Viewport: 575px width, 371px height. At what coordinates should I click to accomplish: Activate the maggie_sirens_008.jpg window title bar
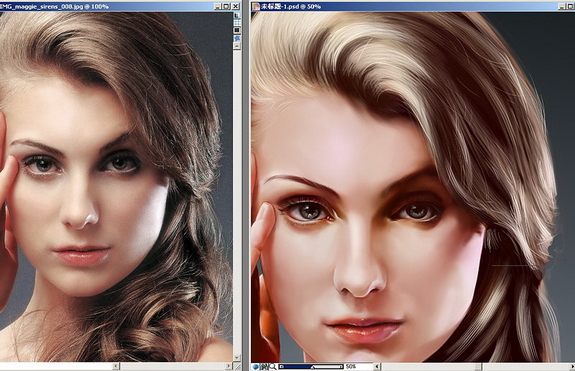[x=106, y=6]
